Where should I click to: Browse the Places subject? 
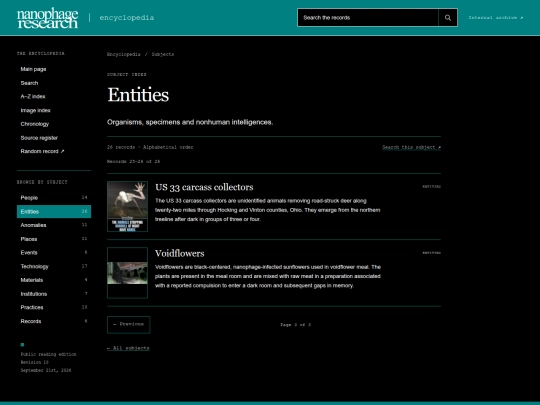tap(54, 239)
